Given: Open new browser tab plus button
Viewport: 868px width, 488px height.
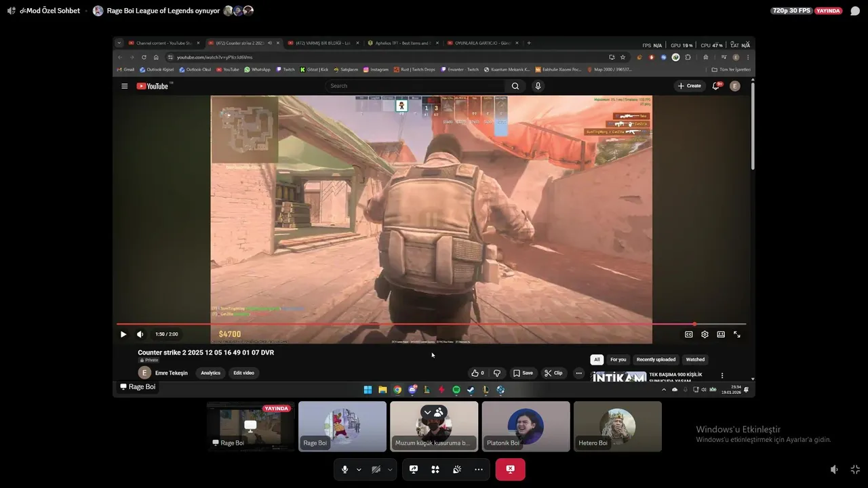Looking at the screenshot, I should click(529, 43).
